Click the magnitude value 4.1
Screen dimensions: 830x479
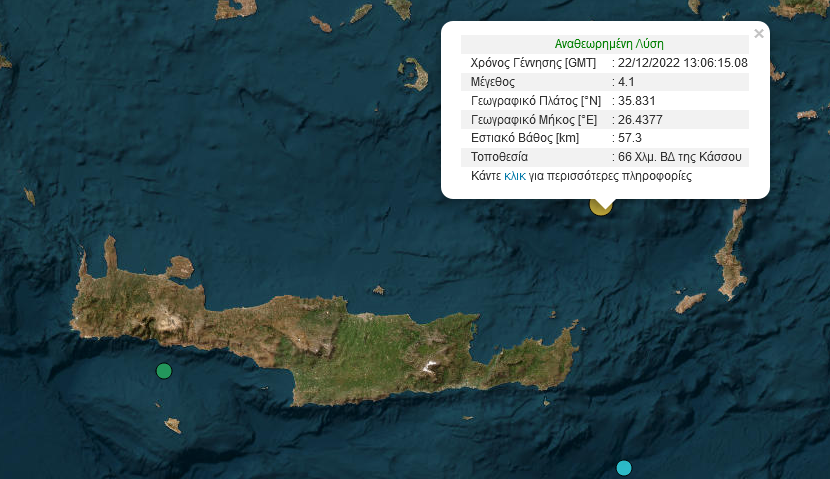point(627,82)
